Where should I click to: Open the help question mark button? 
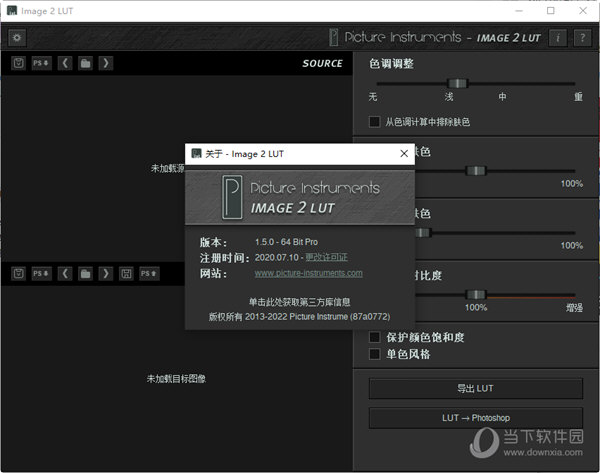coord(582,38)
